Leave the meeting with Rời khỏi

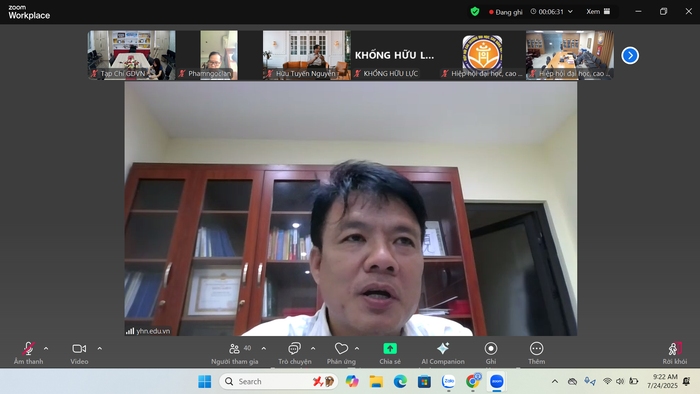[x=675, y=348]
